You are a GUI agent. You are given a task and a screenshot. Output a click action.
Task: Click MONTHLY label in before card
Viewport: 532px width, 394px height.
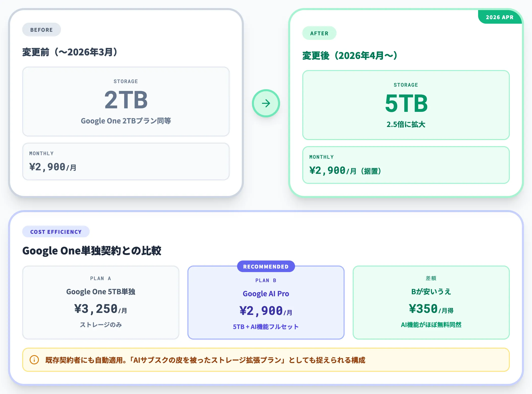(41, 153)
